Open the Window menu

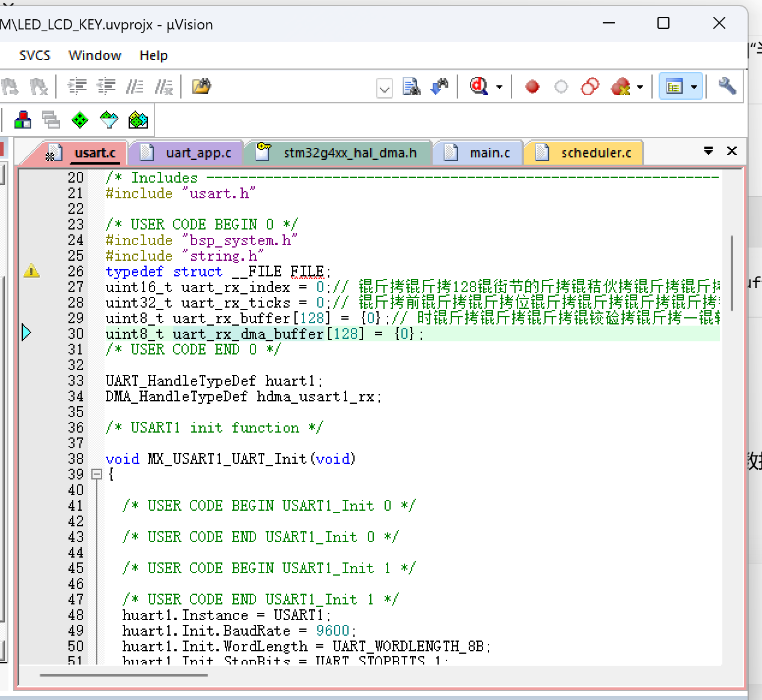pyautogui.click(x=95, y=55)
